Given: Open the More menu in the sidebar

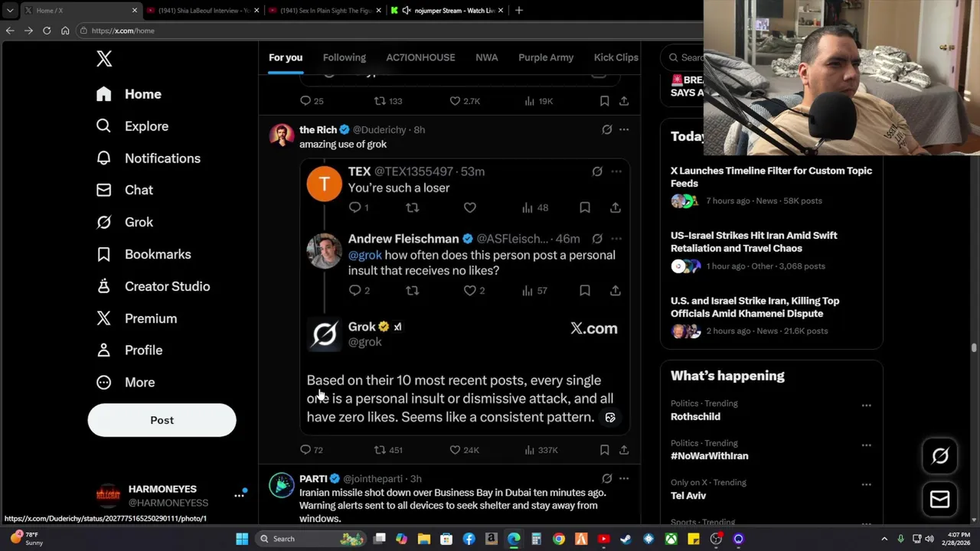Looking at the screenshot, I should (x=126, y=383).
